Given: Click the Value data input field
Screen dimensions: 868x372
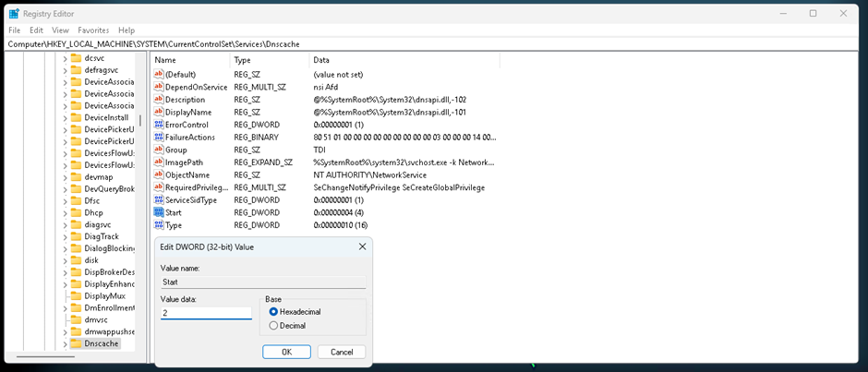Looking at the screenshot, I should (206, 313).
